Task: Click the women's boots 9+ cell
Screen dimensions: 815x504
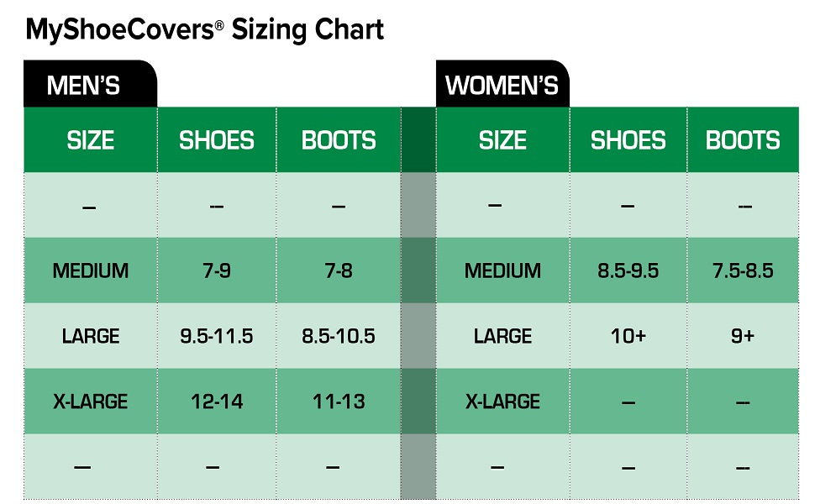Action: (x=743, y=336)
